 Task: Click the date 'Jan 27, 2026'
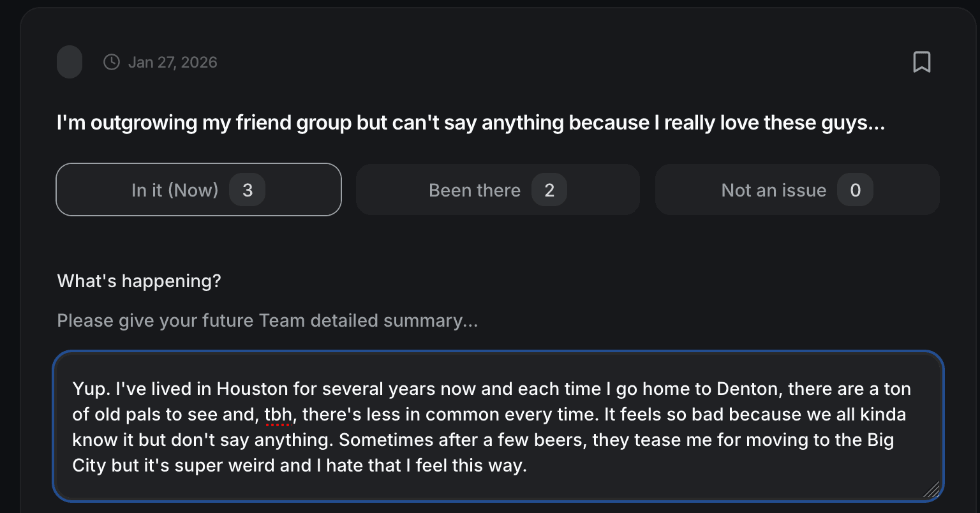coord(173,61)
